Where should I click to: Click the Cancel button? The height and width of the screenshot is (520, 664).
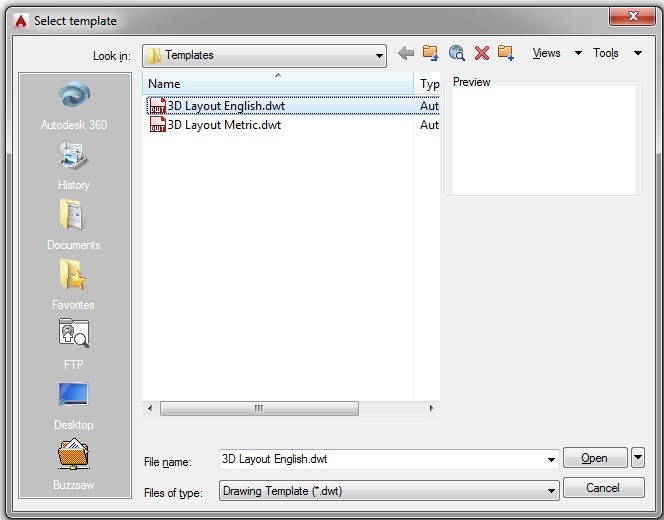click(x=603, y=488)
